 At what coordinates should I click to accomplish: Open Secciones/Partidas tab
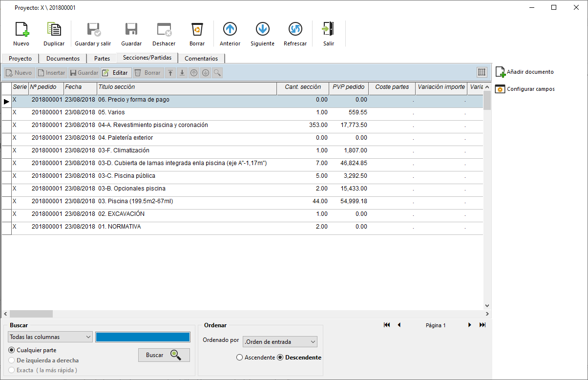pos(147,57)
